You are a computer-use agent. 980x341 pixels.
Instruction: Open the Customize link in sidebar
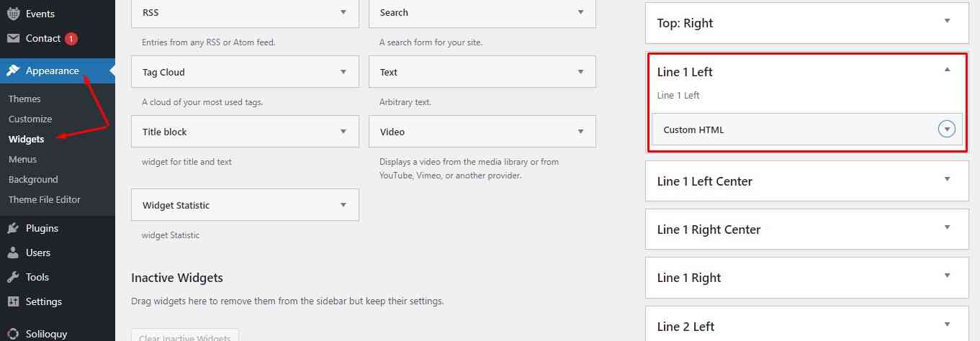[x=30, y=119]
